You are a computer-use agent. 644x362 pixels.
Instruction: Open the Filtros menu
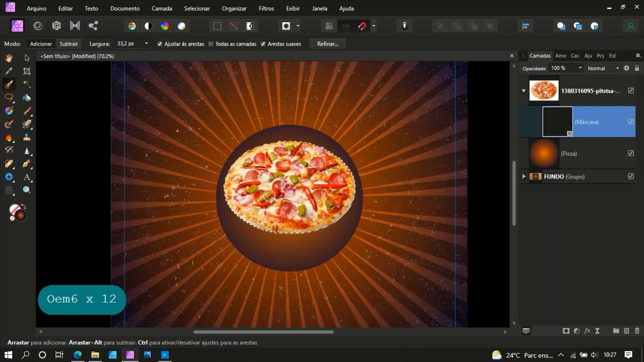(266, 9)
